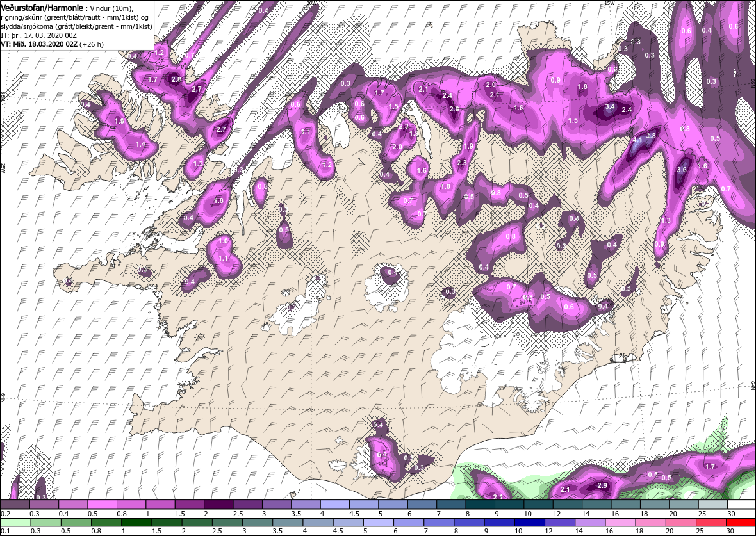
Task: Click the Veðurstofan/Harmonie title text
Action: pyautogui.click(x=42, y=8)
